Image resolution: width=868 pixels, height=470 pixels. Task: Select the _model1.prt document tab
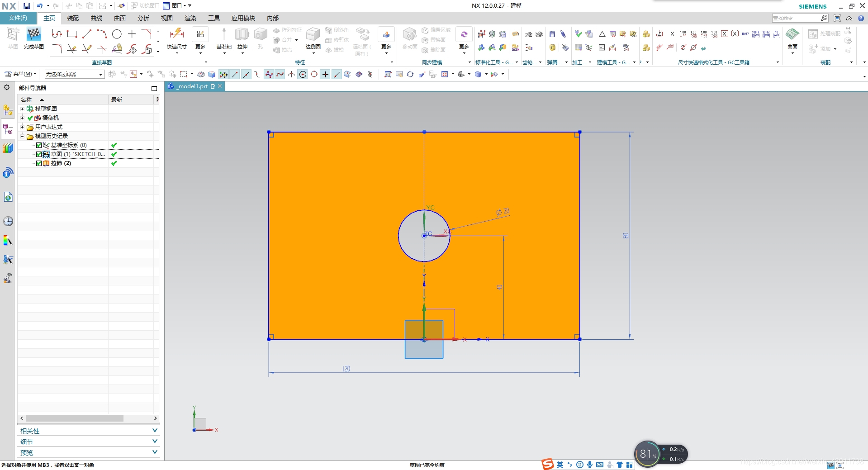[194, 86]
